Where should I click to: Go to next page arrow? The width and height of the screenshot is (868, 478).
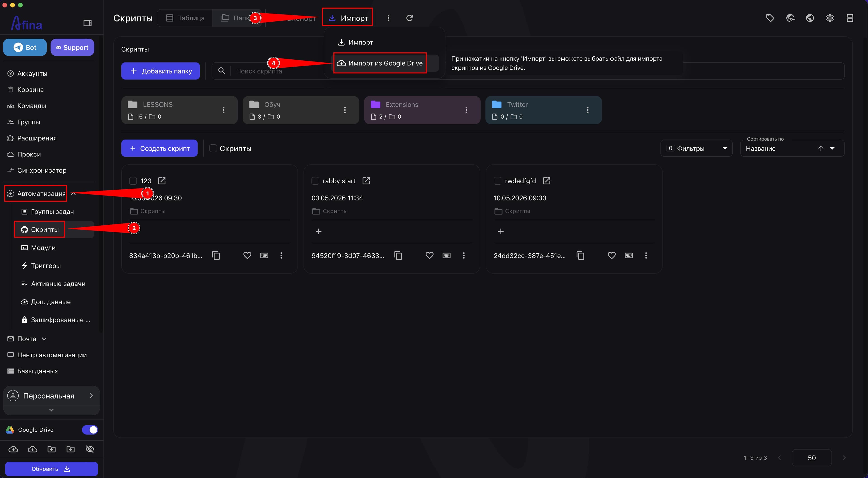(x=844, y=458)
